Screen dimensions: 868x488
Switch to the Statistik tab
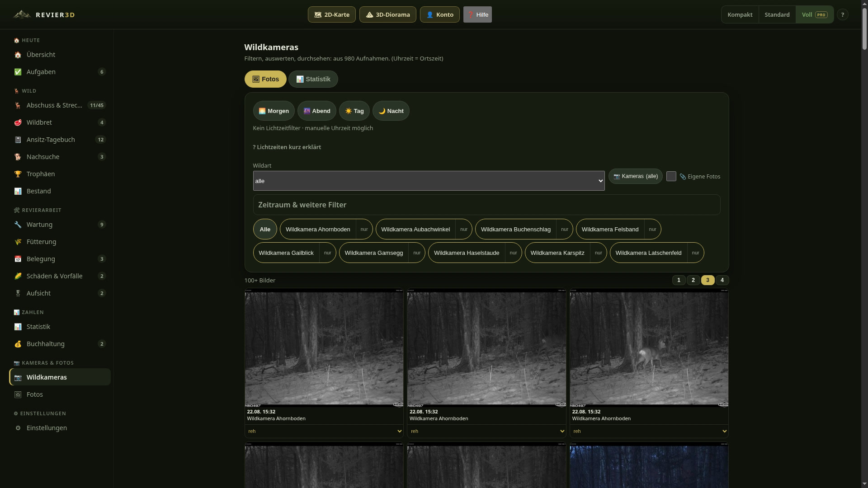pos(313,79)
